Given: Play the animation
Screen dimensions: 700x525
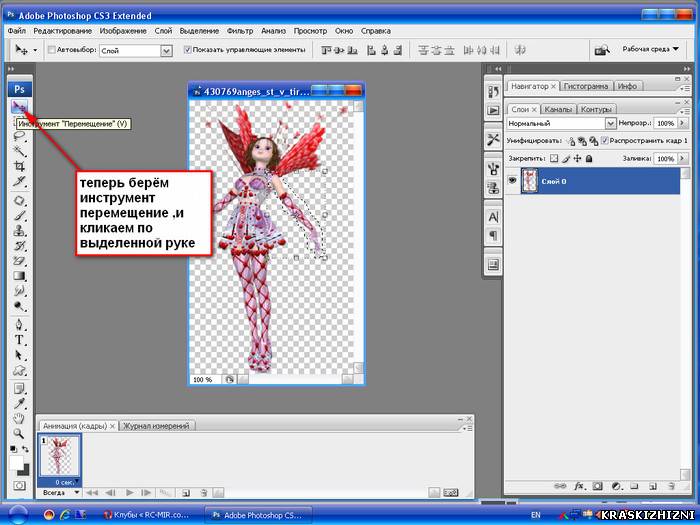Looking at the screenshot, I should click(129, 493).
